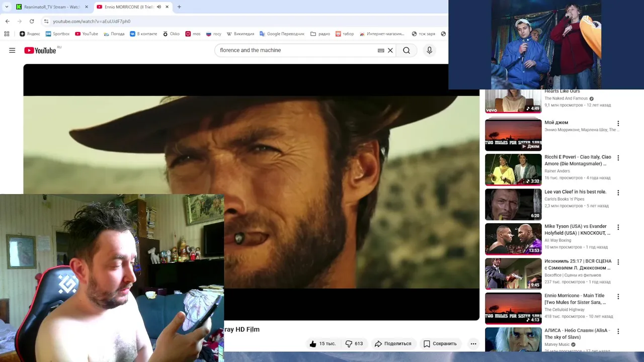Visit Rainer Anders channel name
This screenshot has width=644, height=362.
tap(557, 171)
